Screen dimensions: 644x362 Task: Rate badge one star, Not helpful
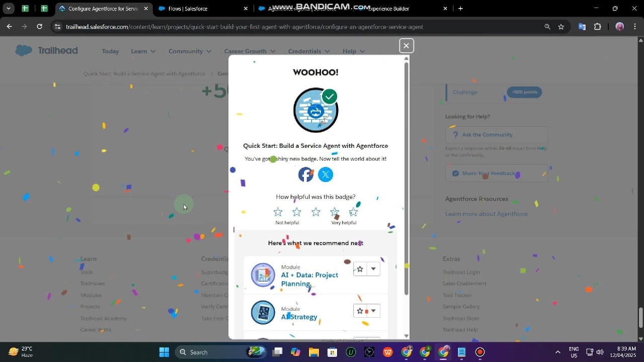click(278, 212)
